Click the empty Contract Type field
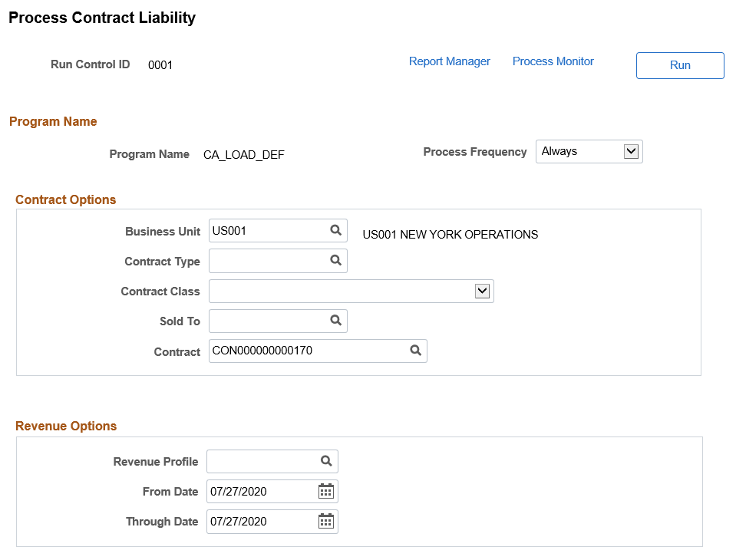 [265, 261]
